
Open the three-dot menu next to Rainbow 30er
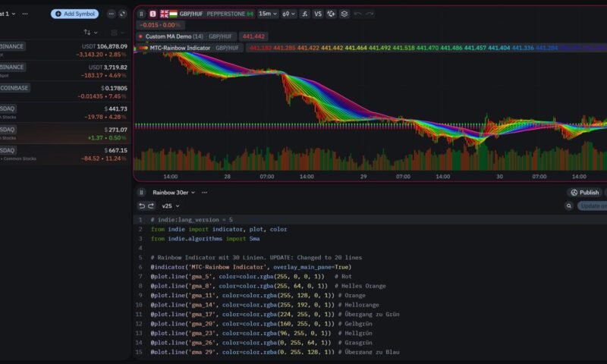pos(204,193)
